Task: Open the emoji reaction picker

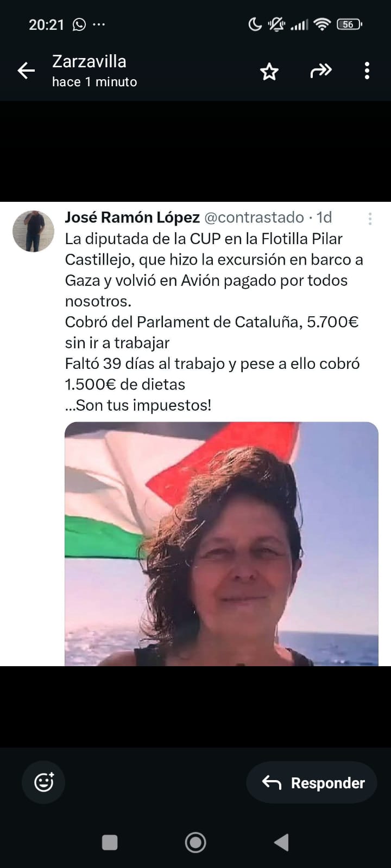Action: pos(44,782)
